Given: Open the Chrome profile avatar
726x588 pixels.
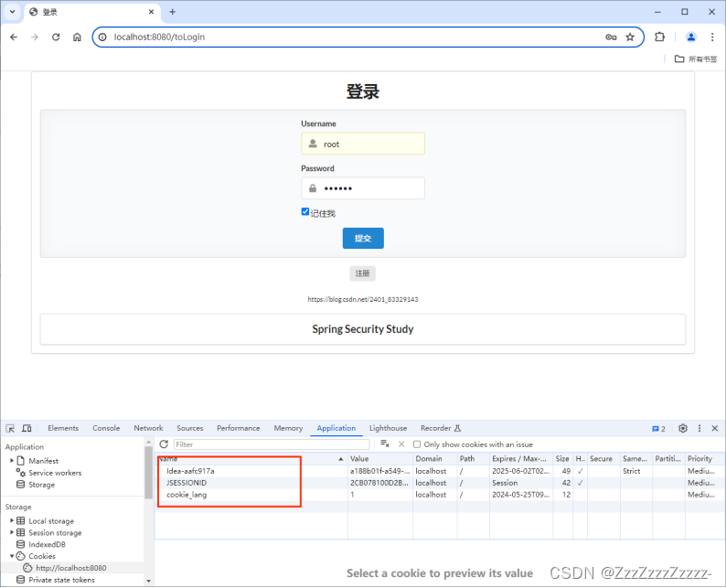Looking at the screenshot, I should pyautogui.click(x=691, y=37).
